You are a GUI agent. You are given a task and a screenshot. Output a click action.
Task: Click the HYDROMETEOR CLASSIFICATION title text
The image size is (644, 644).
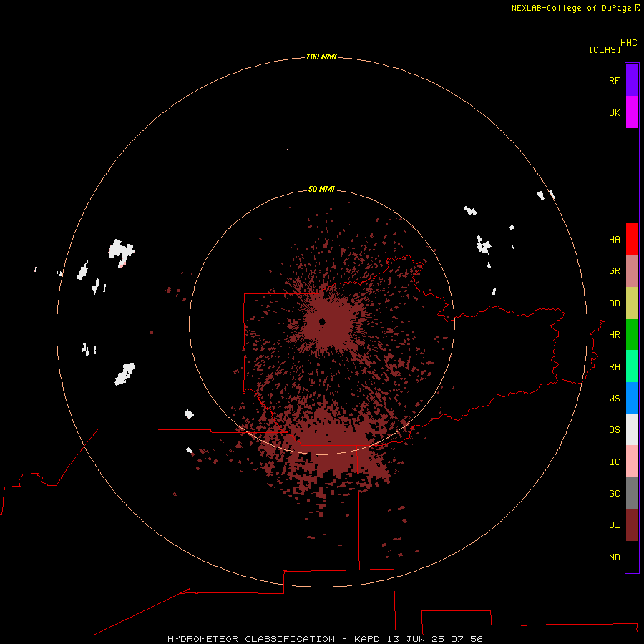click(x=251, y=639)
